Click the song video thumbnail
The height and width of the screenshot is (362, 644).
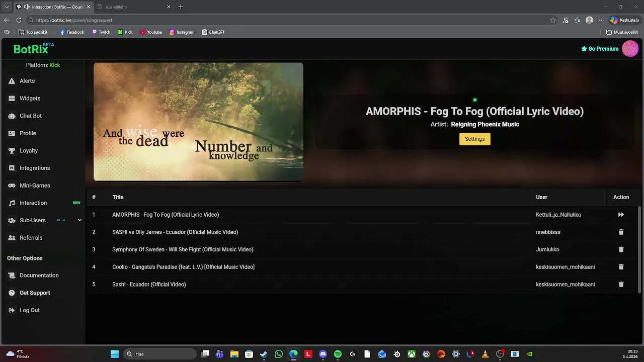(x=198, y=122)
